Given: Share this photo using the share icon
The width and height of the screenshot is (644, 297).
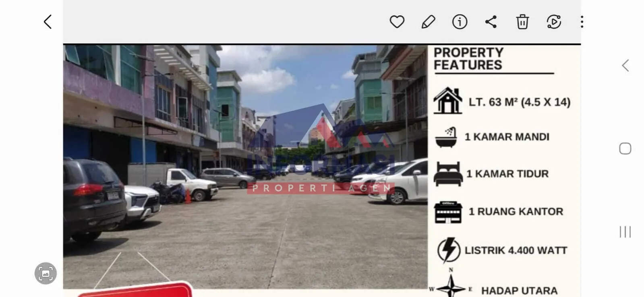Looking at the screenshot, I should [x=491, y=22].
